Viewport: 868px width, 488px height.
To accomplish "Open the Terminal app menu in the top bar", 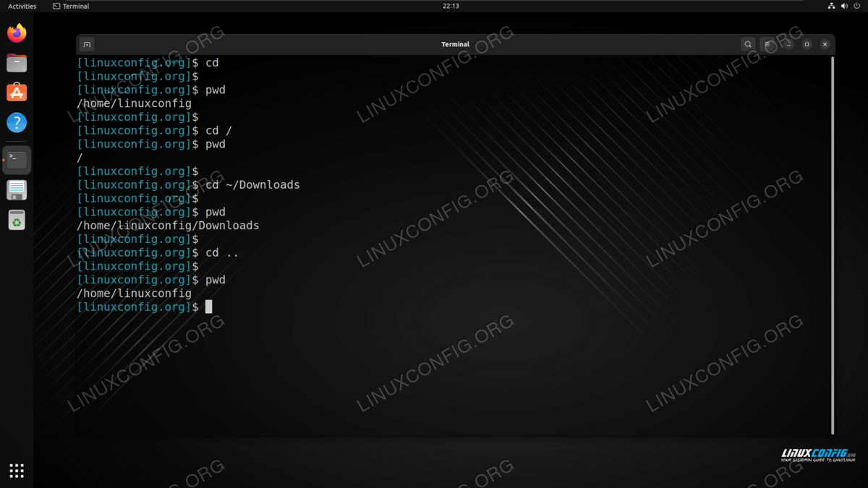I will pyautogui.click(x=71, y=6).
